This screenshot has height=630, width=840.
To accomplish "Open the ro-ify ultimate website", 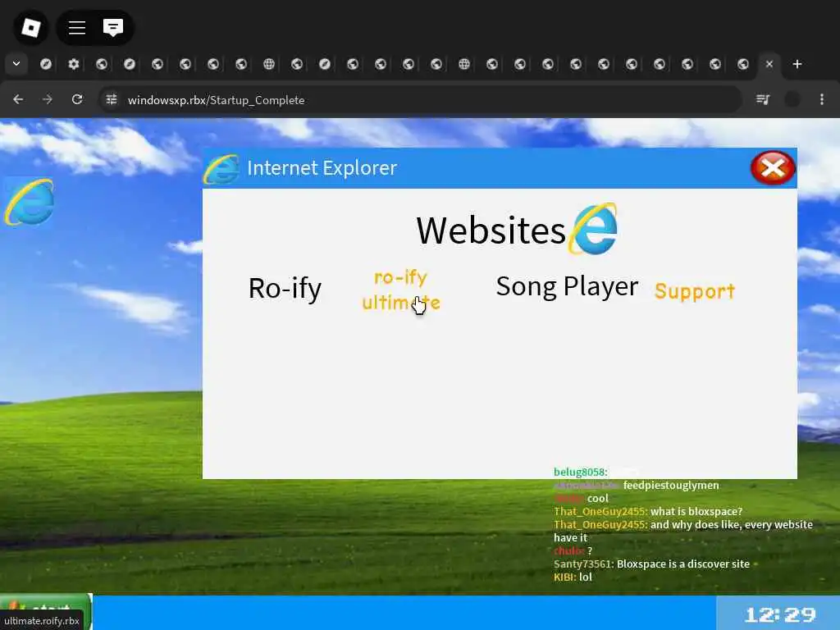I will click(400, 290).
